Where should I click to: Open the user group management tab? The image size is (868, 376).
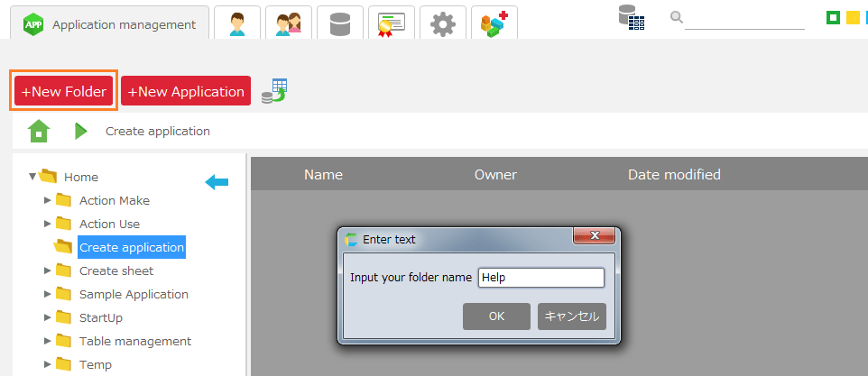pos(289,23)
